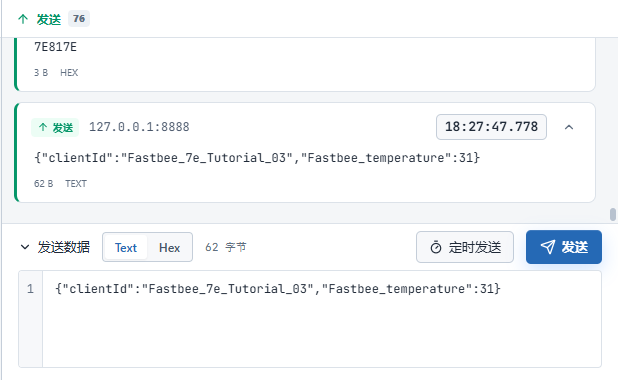Click the 62 B size label
618x380 pixels.
43,184
